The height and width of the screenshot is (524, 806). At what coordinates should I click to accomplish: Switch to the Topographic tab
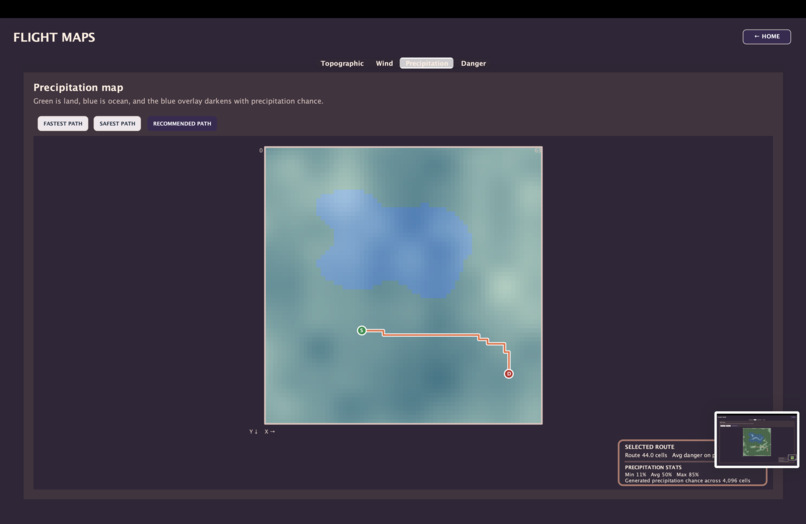point(342,63)
